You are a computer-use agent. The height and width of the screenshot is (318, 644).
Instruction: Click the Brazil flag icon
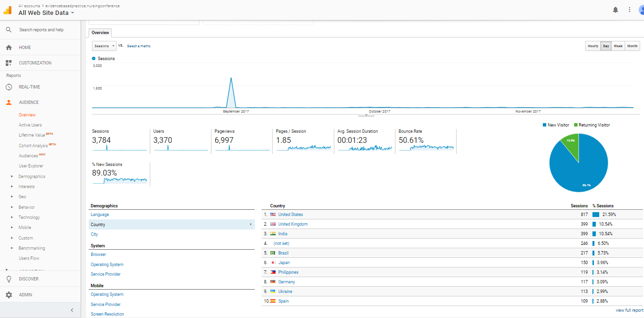pyautogui.click(x=273, y=253)
